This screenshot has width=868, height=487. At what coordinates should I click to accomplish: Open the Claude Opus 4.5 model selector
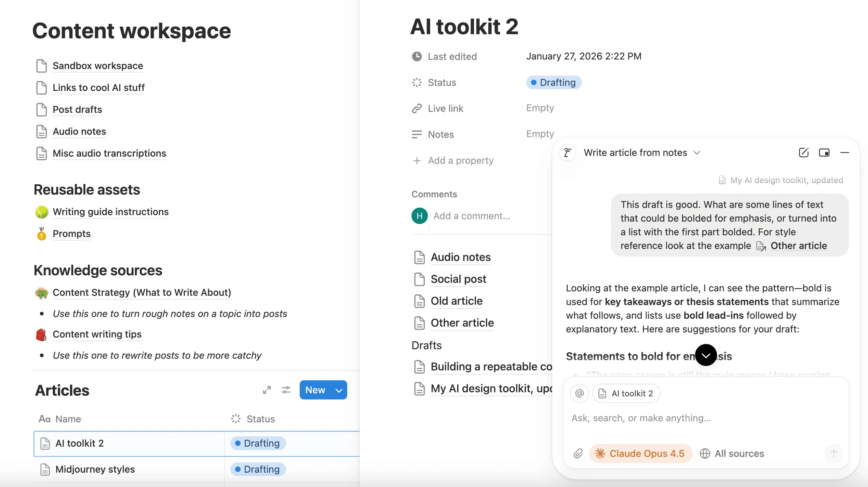(x=640, y=453)
